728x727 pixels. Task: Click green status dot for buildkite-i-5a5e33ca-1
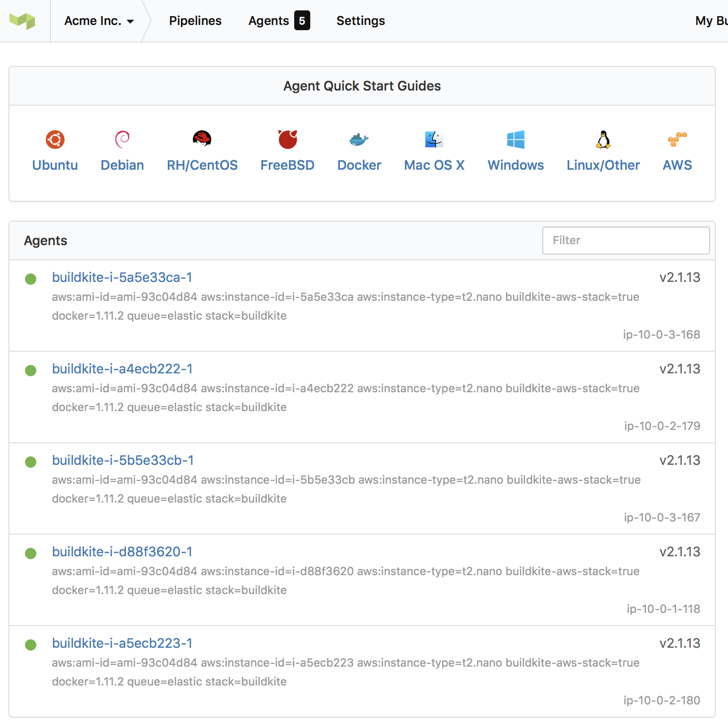31,279
